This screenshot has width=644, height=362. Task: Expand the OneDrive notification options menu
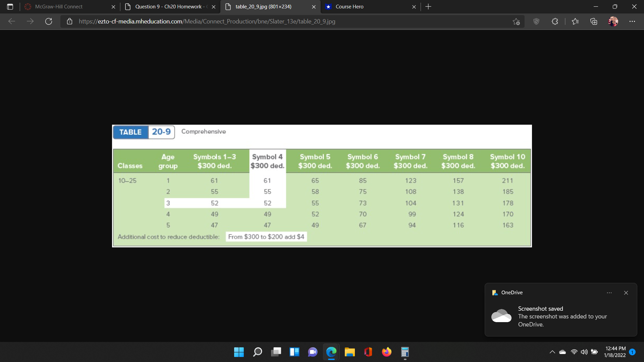(x=609, y=293)
